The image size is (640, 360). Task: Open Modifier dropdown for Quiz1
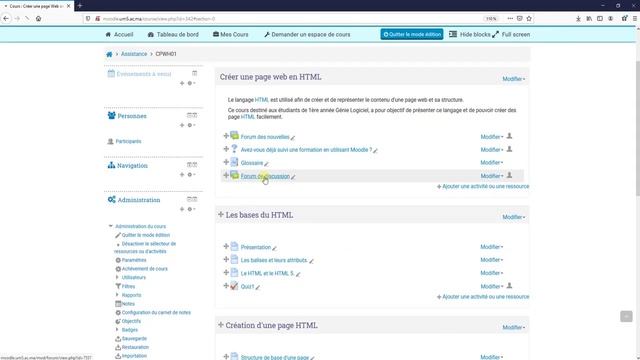point(491,287)
